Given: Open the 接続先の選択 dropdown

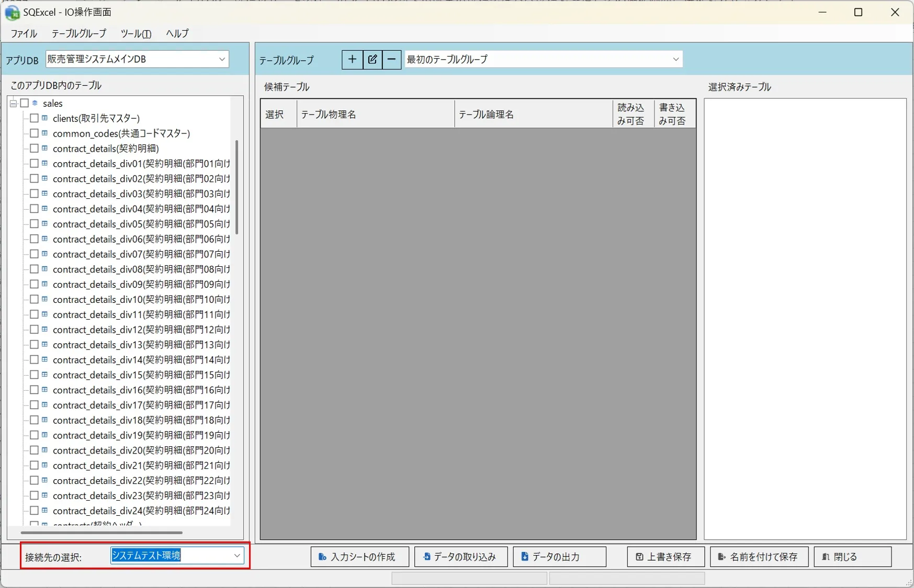Looking at the screenshot, I should (177, 555).
